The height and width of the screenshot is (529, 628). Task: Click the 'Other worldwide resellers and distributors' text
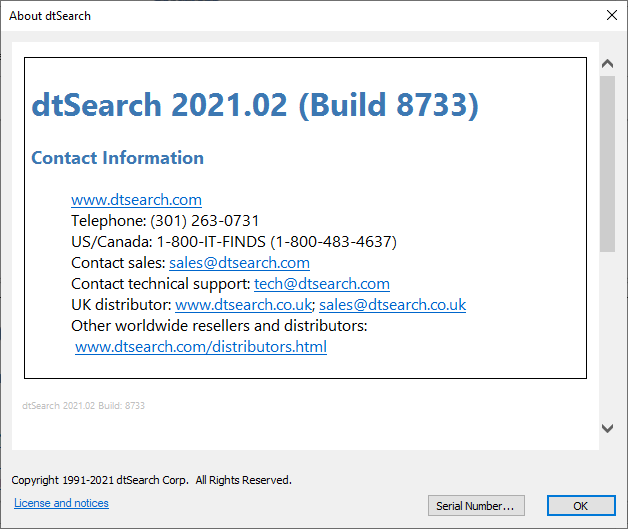(219, 326)
